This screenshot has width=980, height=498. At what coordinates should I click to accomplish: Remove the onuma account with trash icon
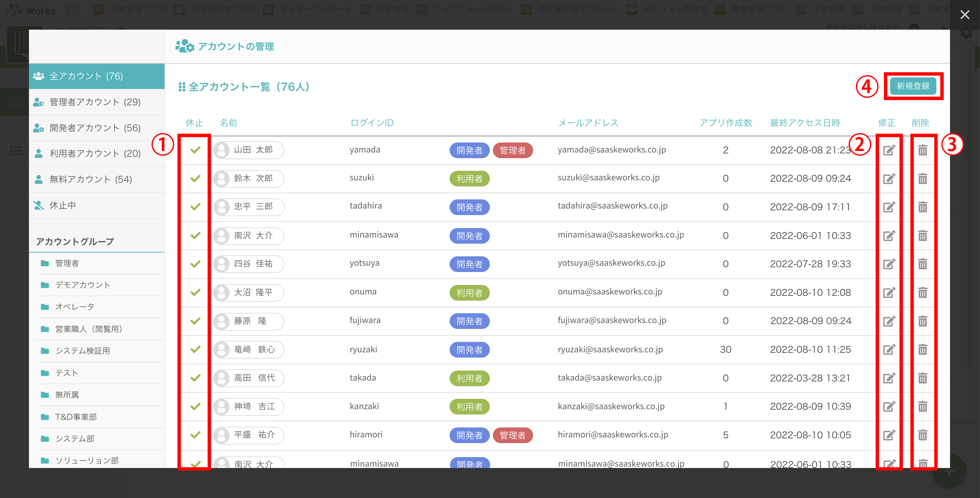[922, 292]
